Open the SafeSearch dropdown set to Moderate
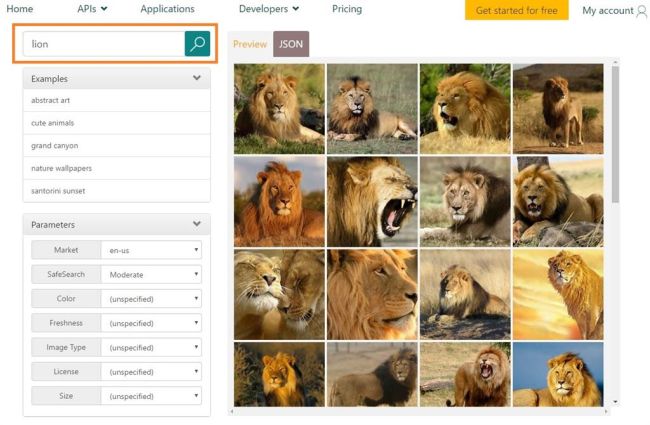 click(x=151, y=274)
